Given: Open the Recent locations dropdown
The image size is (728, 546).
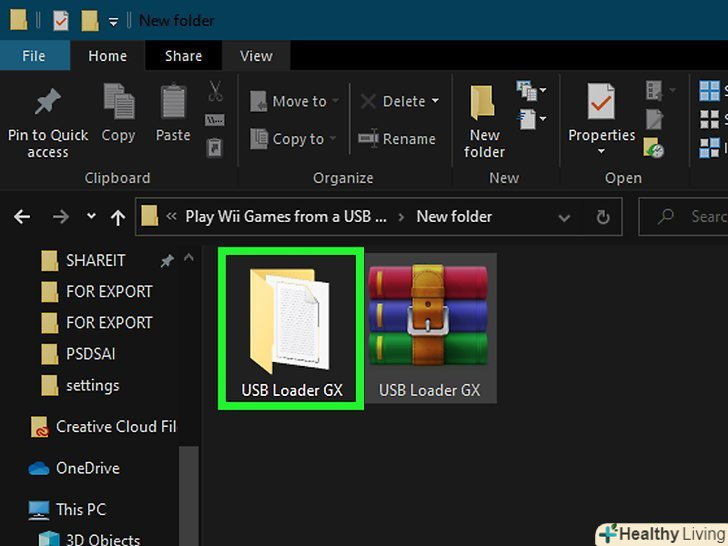Looking at the screenshot, I should pyautogui.click(x=91, y=216).
